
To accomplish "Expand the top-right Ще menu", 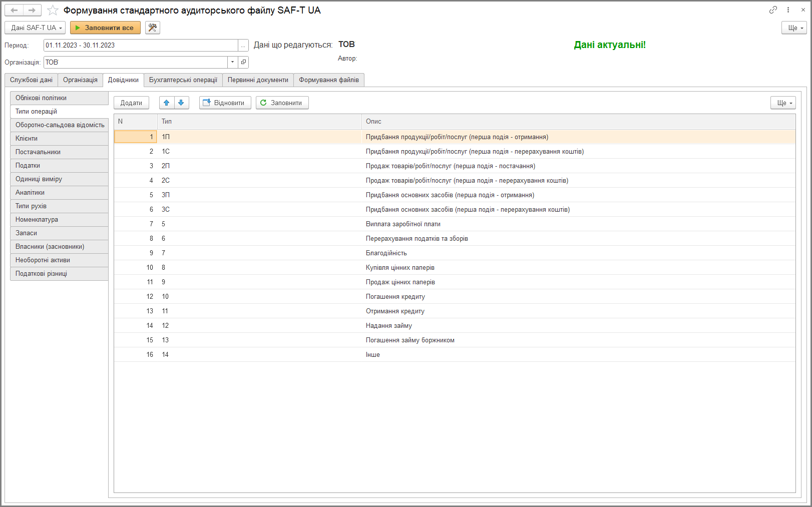I will coord(794,28).
